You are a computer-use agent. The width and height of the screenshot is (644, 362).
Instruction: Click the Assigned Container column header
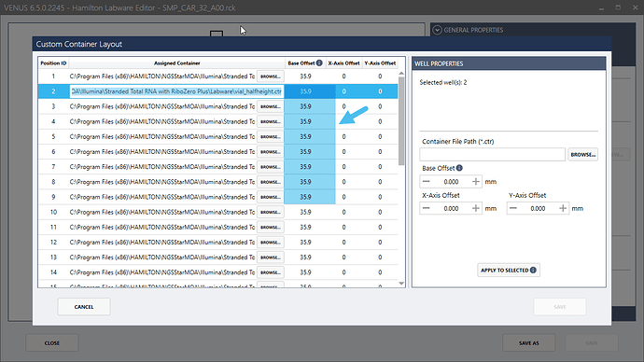click(176, 63)
